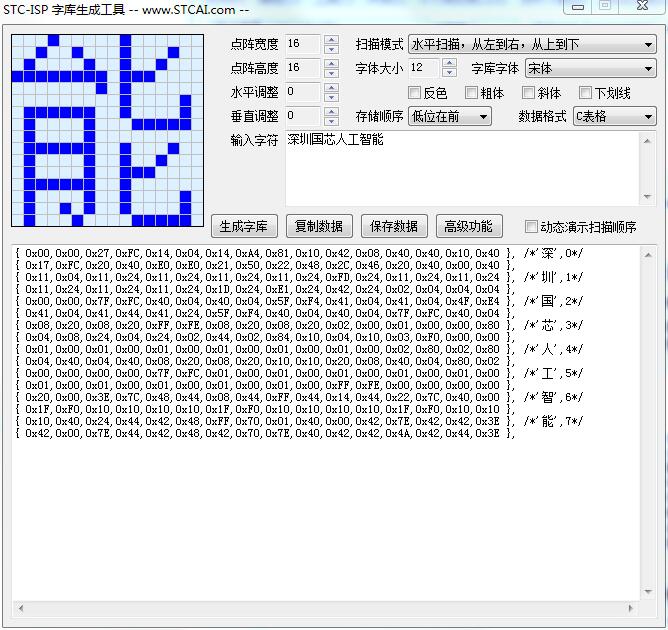Enable the 粗体 bold checkbox

coord(471,92)
